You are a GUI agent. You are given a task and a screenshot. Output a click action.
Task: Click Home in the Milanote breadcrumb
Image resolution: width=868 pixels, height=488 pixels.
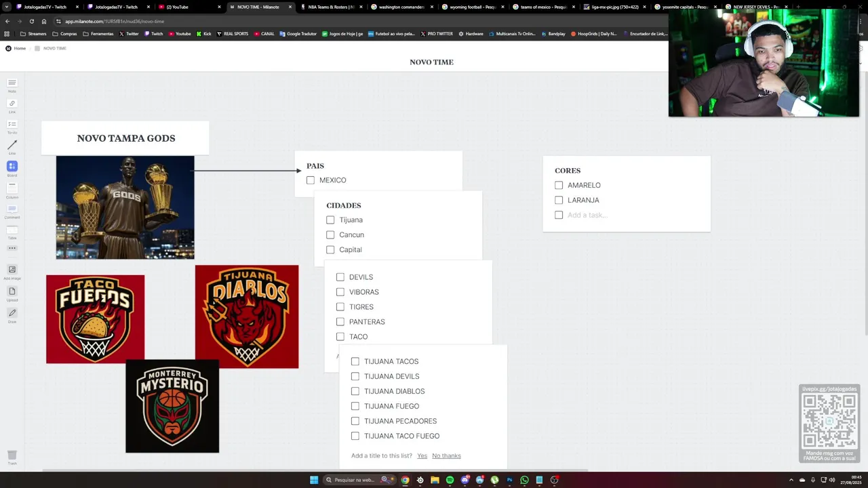(x=20, y=48)
